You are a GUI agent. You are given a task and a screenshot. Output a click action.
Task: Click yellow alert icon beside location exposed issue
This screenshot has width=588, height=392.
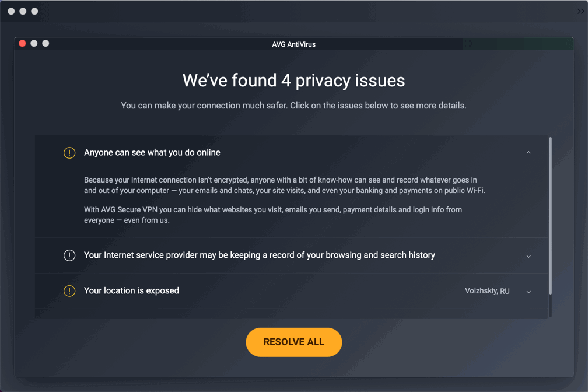tap(69, 291)
